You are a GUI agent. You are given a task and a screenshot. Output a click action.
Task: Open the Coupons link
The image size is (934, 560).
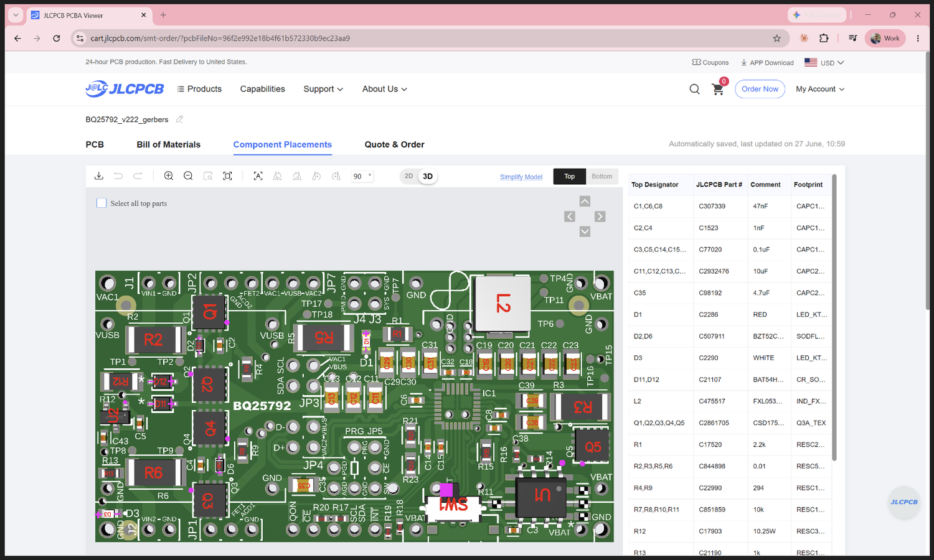click(x=710, y=63)
